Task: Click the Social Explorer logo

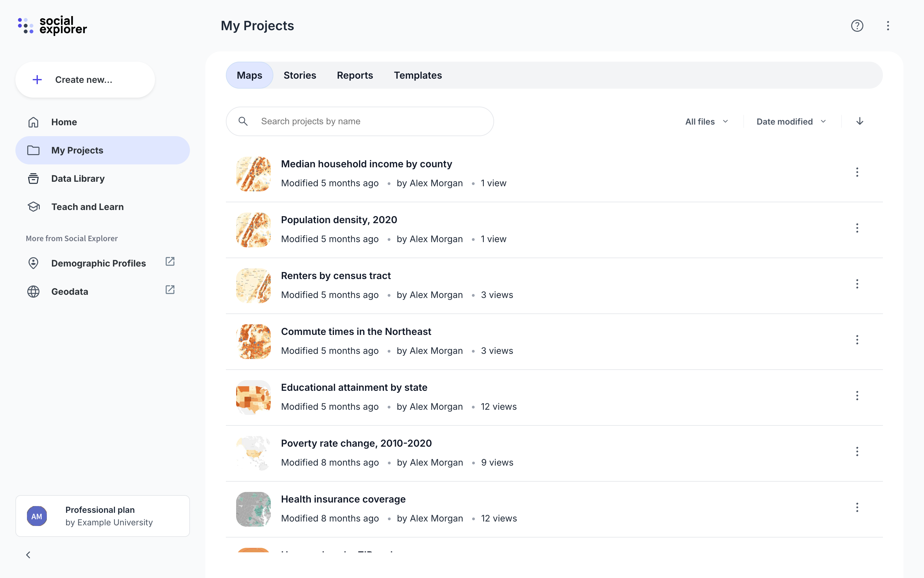Action: pos(52,26)
